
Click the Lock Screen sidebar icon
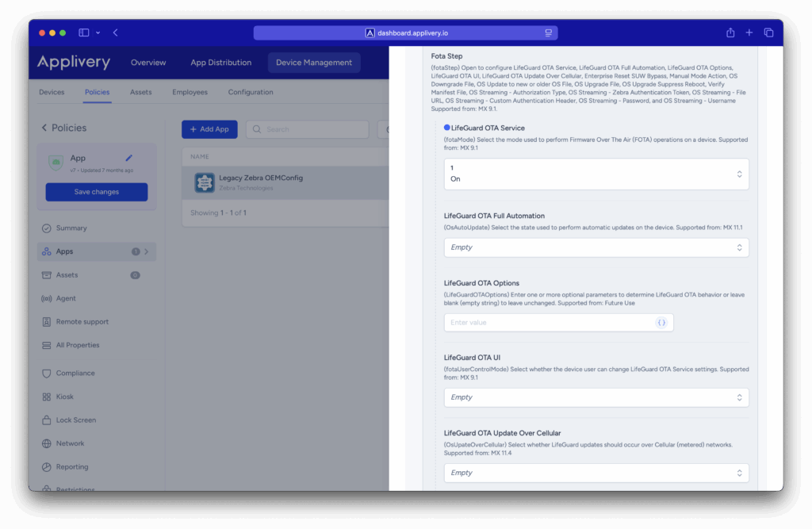point(47,420)
